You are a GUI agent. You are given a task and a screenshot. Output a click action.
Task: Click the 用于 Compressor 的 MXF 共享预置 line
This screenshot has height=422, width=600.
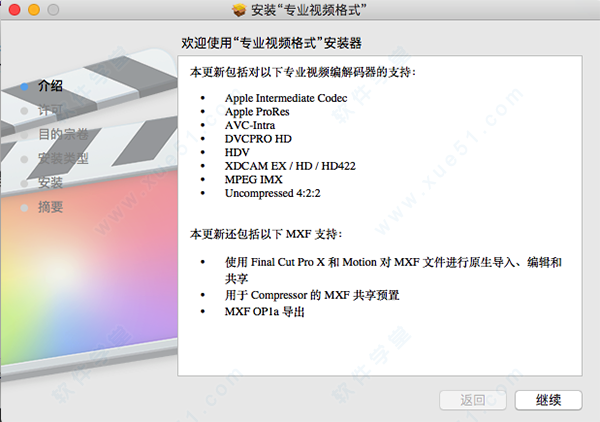[x=312, y=295]
